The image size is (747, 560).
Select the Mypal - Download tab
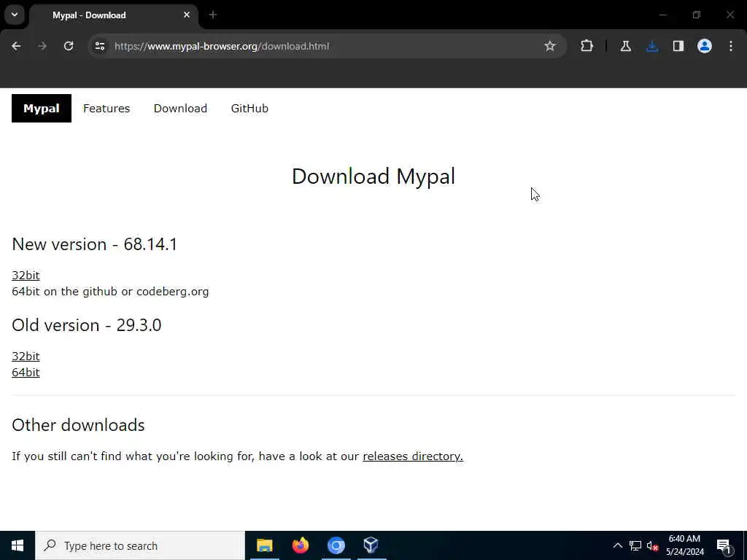pos(113,15)
